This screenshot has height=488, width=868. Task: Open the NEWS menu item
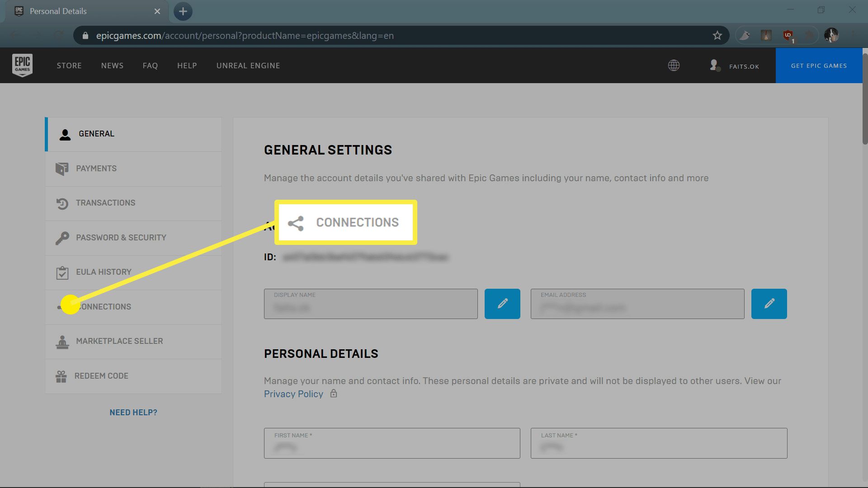tap(112, 66)
